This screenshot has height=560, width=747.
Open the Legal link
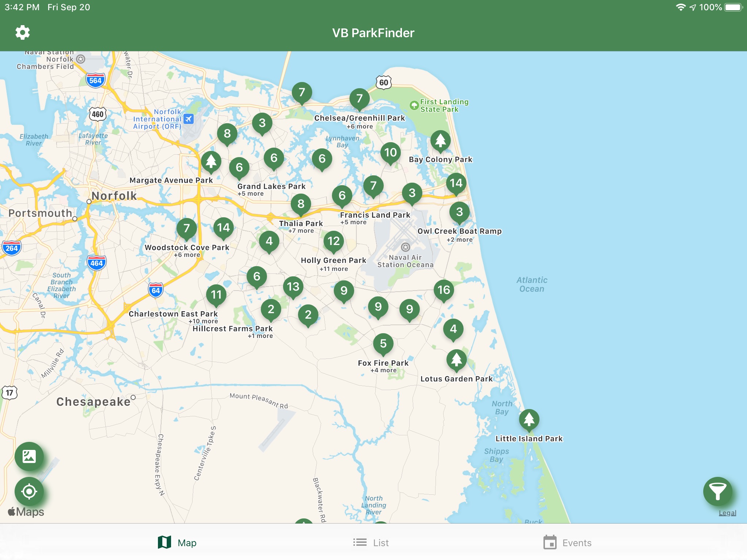[x=727, y=513]
